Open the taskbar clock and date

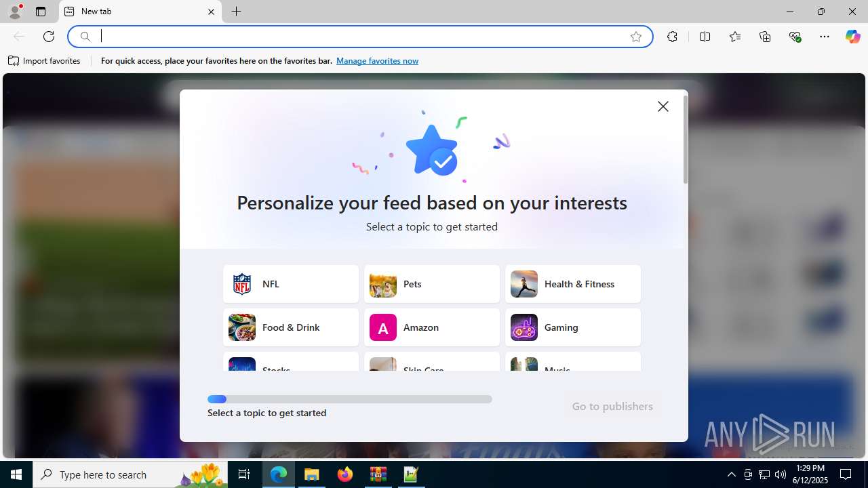(x=810, y=474)
